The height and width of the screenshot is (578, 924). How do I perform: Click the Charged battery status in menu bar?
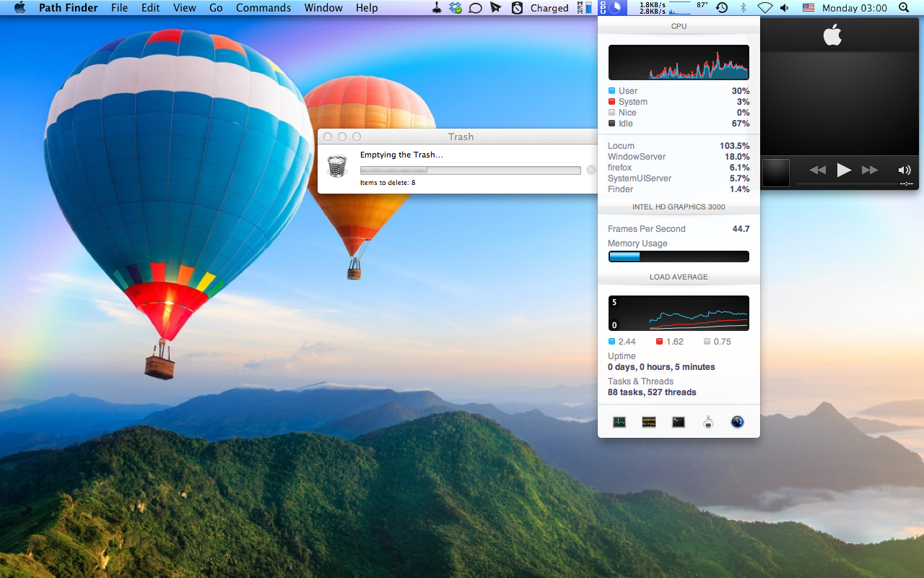(549, 8)
